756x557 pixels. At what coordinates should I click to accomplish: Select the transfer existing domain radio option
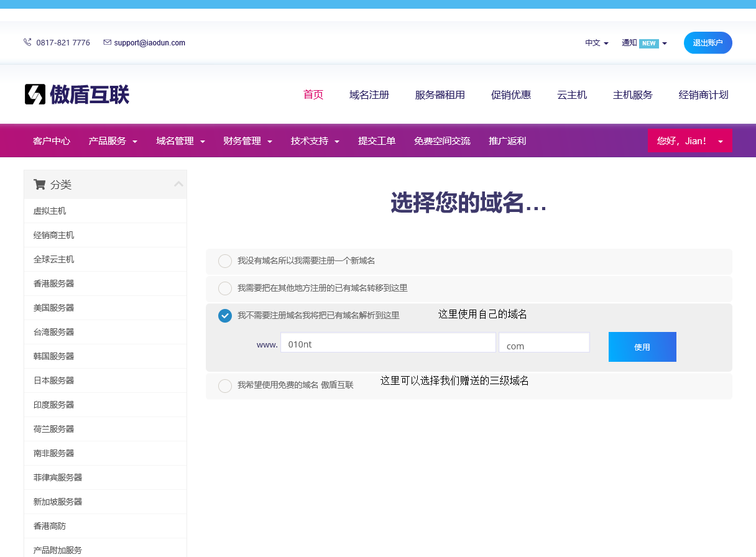tap(225, 288)
